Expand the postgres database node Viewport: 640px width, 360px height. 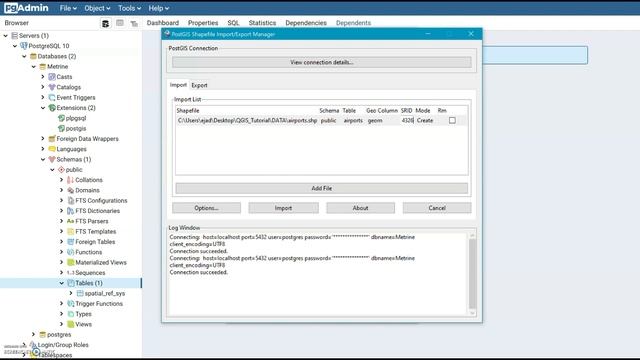coord(34,334)
